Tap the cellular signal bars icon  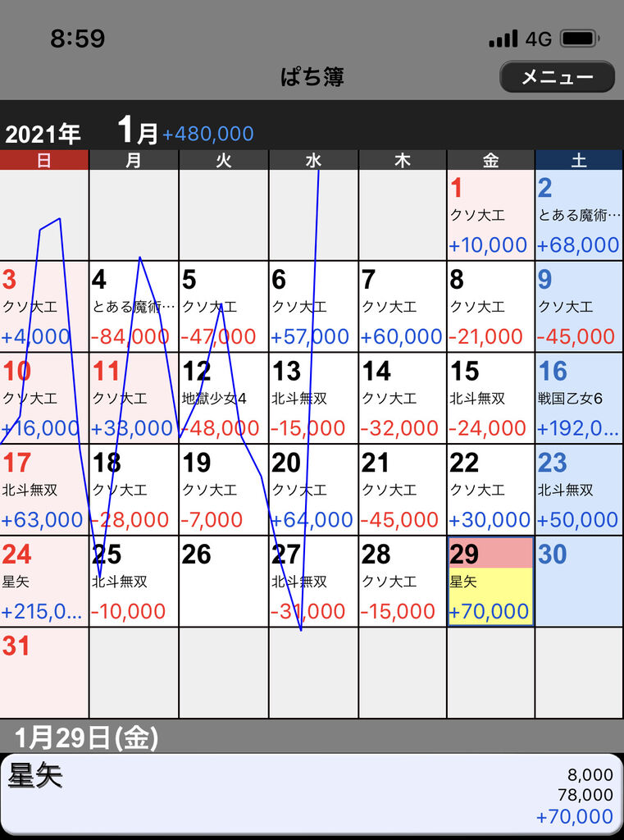[x=503, y=39]
